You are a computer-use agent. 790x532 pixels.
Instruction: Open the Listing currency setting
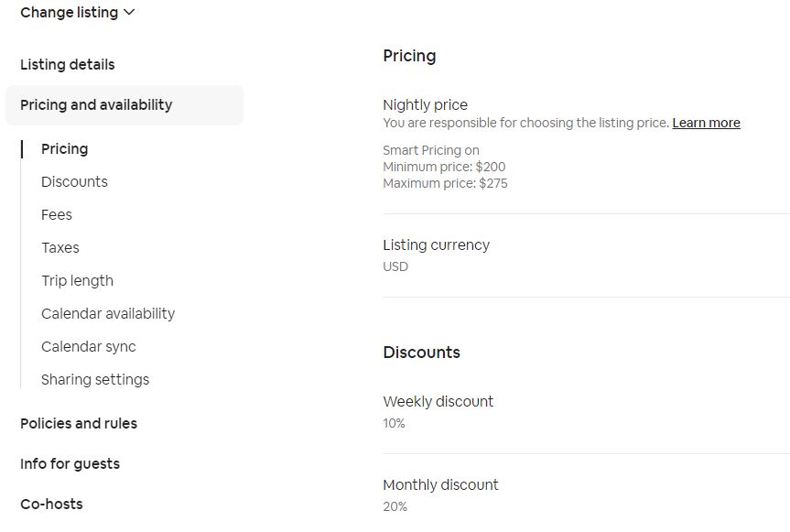[x=436, y=245]
